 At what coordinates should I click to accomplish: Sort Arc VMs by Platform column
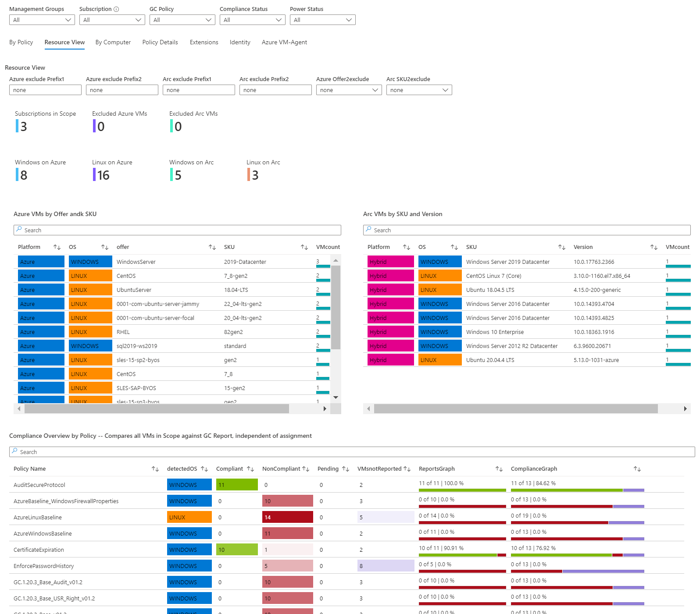coord(407,247)
